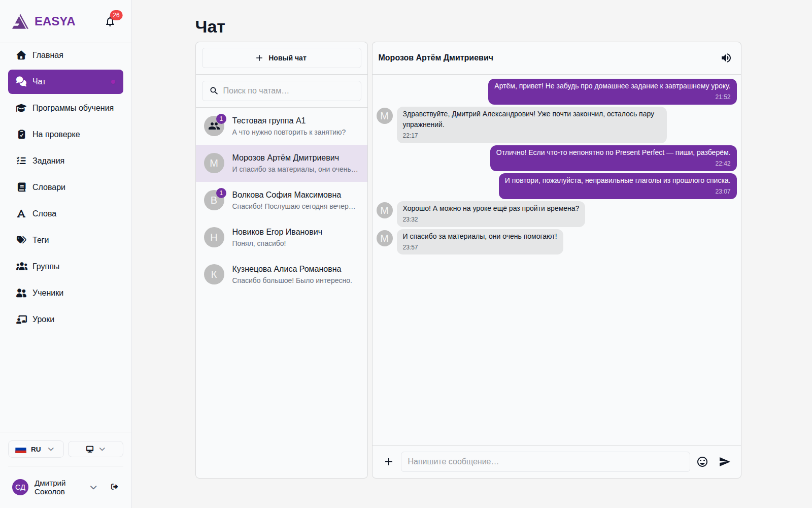
Task: Go to Слова page
Action: 65,214
